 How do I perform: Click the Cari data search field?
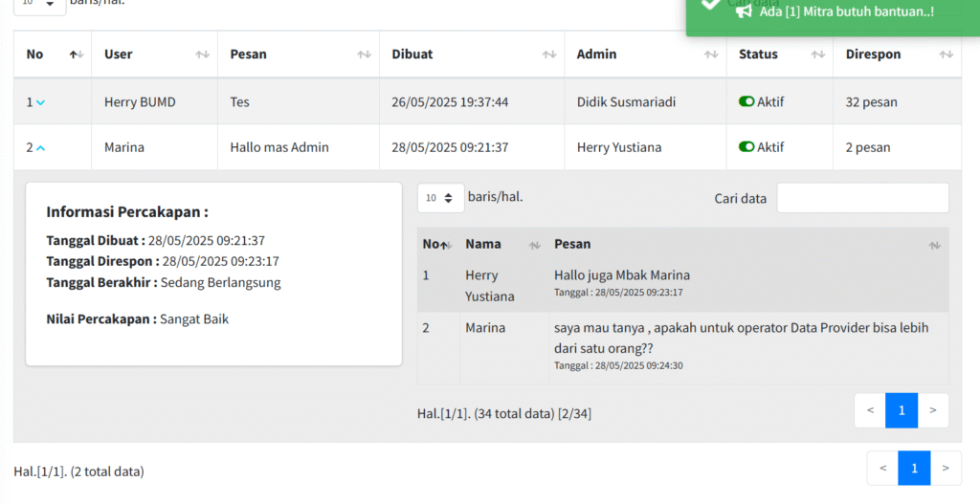862,198
